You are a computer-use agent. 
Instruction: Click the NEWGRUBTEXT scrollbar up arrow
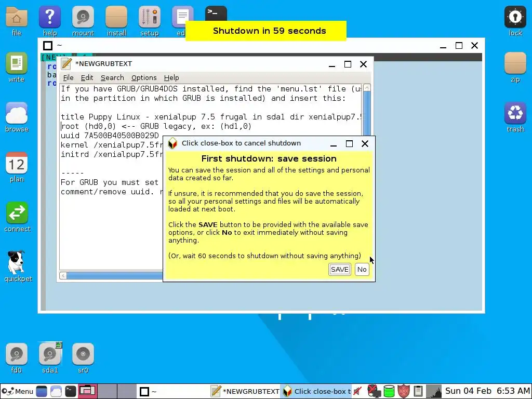(367, 88)
